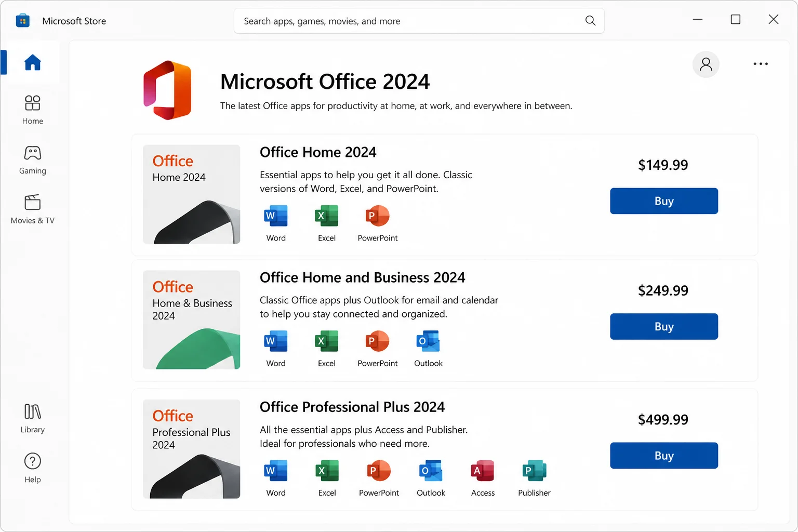This screenshot has height=532, width=798.
Task: Click the Microsoft Store logo icon
Action: [x=22, y=21]
